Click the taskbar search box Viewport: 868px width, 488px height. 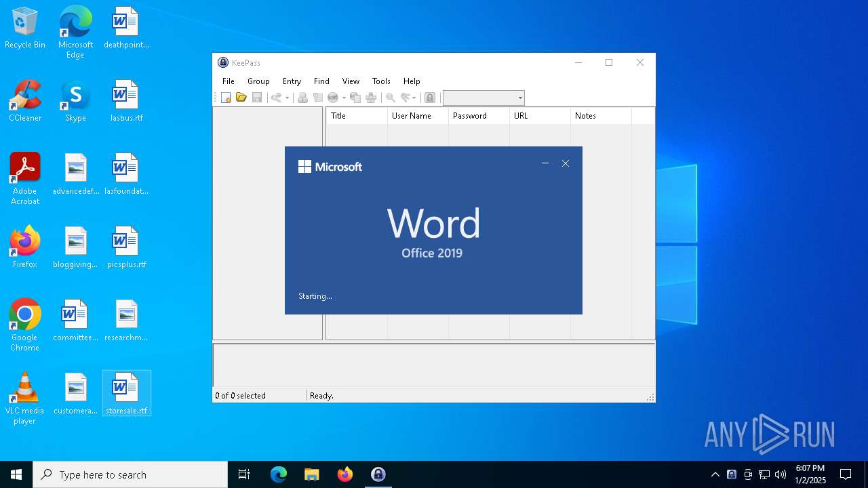coord(130,474)
